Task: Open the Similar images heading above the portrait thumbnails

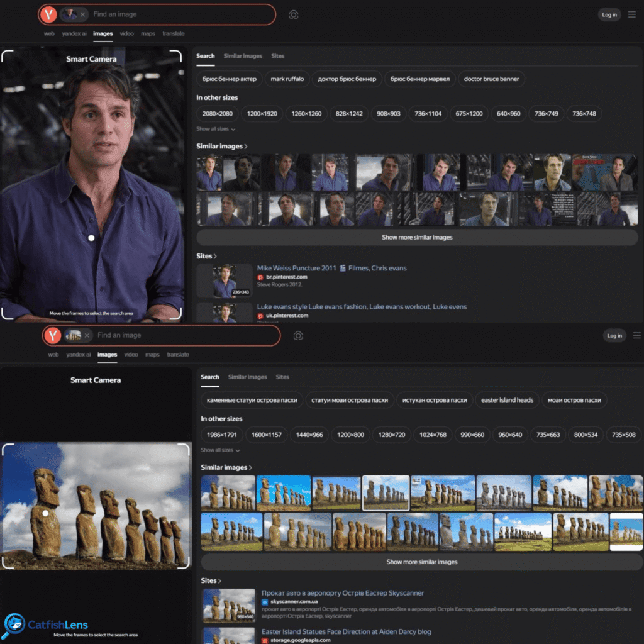Action: coord(222,146)
